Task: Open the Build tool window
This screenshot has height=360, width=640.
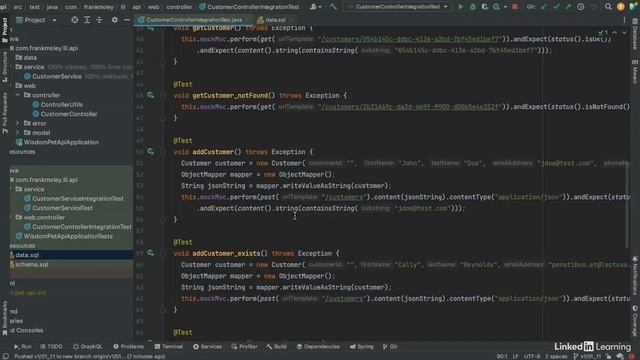Action: (x=277, y=347)
